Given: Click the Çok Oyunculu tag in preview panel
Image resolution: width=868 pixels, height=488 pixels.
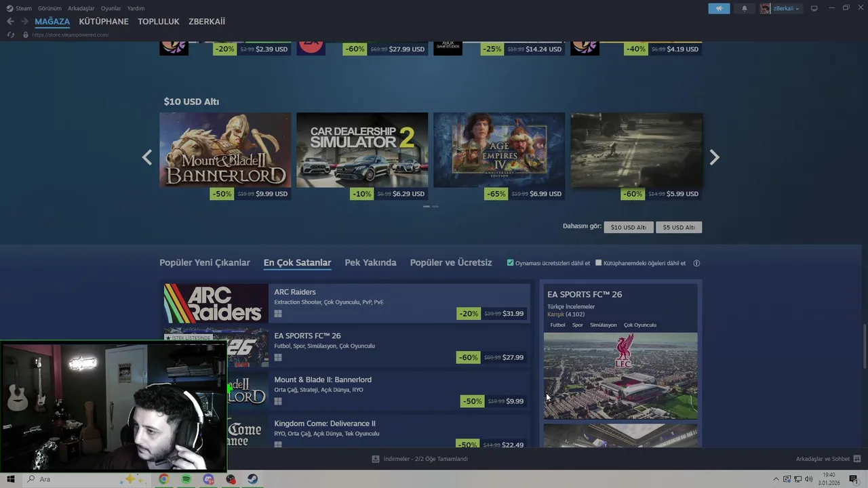Looking at the screenshot, I should (640, 325).
